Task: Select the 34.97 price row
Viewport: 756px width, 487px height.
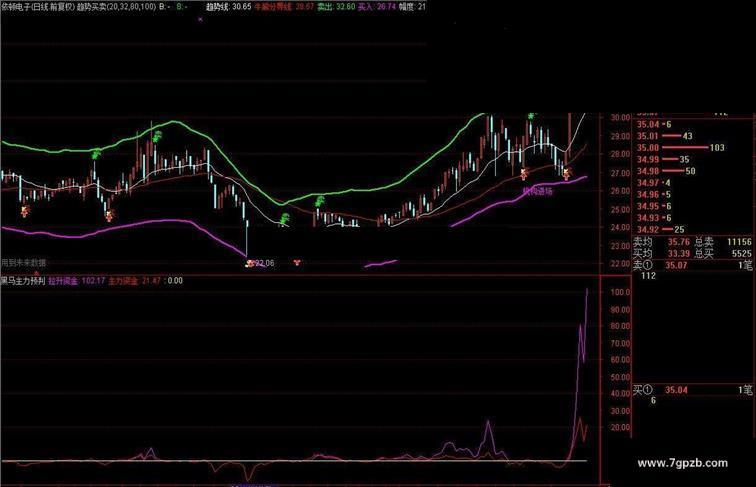Action: click(654, 183)
